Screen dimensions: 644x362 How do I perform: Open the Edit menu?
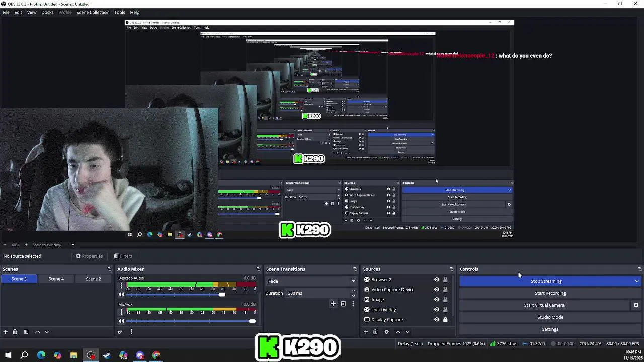tap(18, 12)
